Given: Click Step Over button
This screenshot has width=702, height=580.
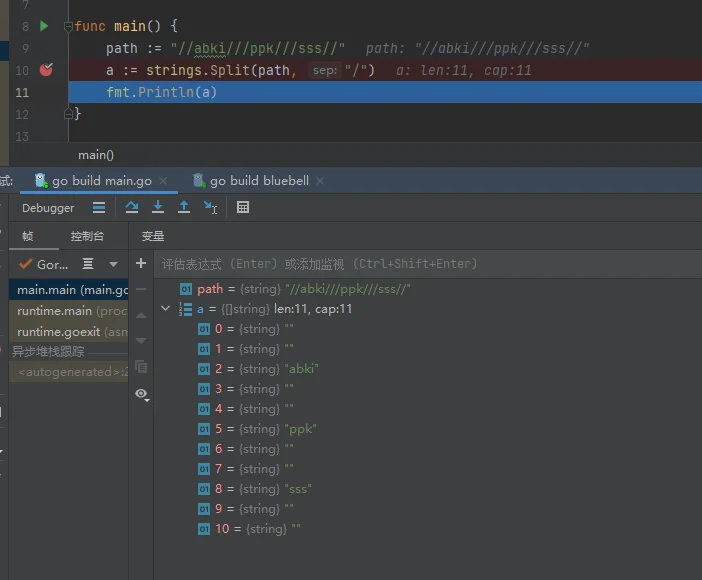Looking at the screenshot, I should tap(132, 207).
